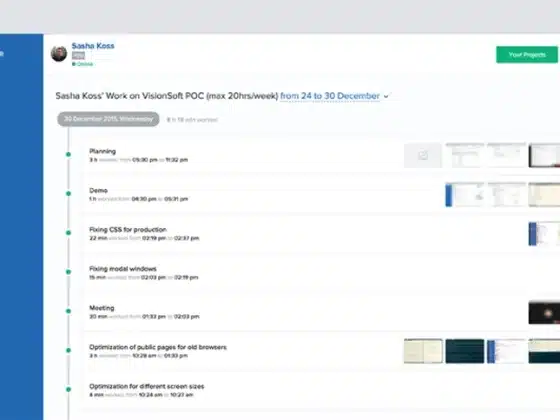The width and height of the screenshot is (560, 420).
Task: Open Fixing modal windows entry
Action: tap(123, 269)
